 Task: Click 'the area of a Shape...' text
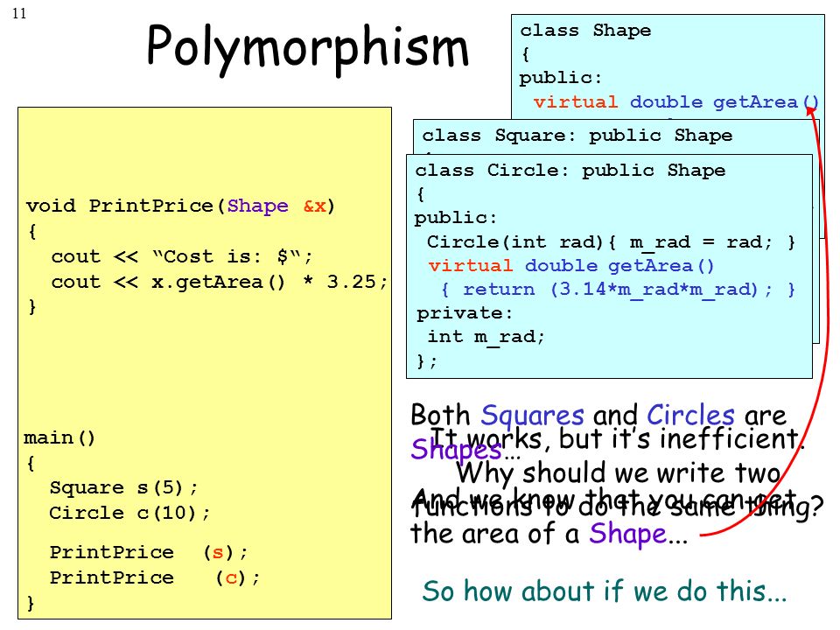549,534
